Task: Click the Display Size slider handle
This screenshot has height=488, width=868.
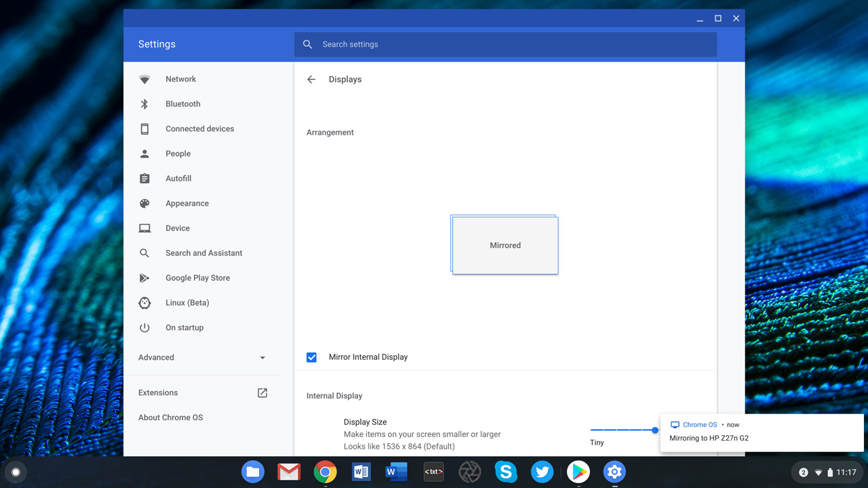Action: [x=655, y=430]
